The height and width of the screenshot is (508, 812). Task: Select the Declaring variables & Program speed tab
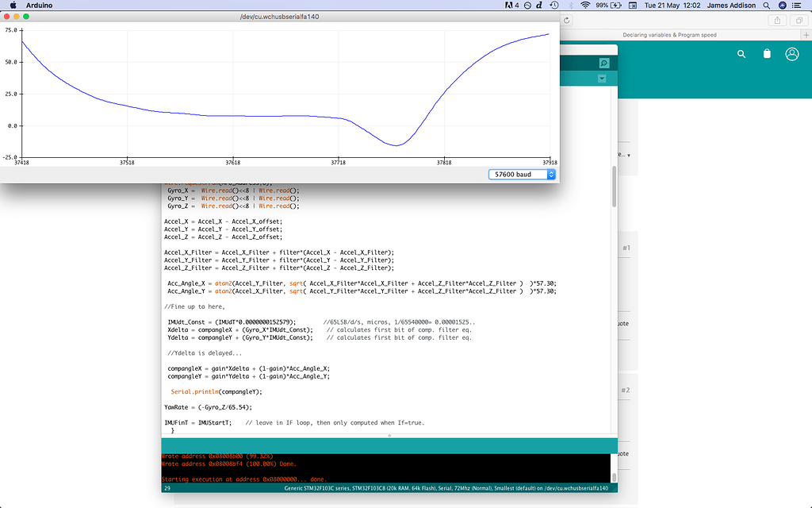pyautogui.click(x=670, y=35)
